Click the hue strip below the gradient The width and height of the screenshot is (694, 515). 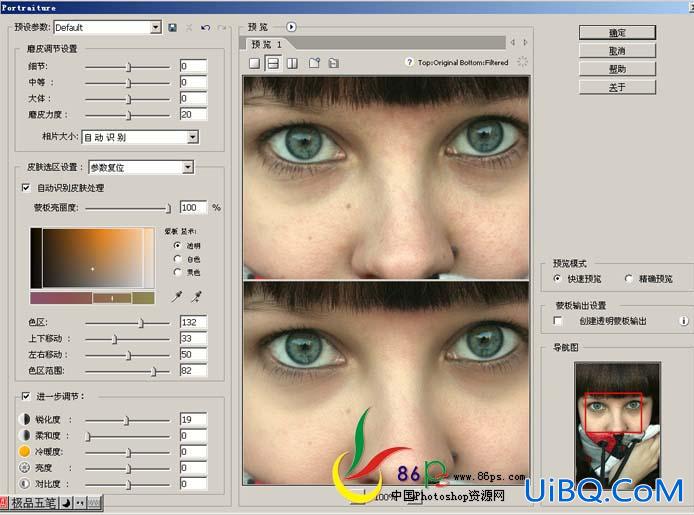[x=92, y=298]
